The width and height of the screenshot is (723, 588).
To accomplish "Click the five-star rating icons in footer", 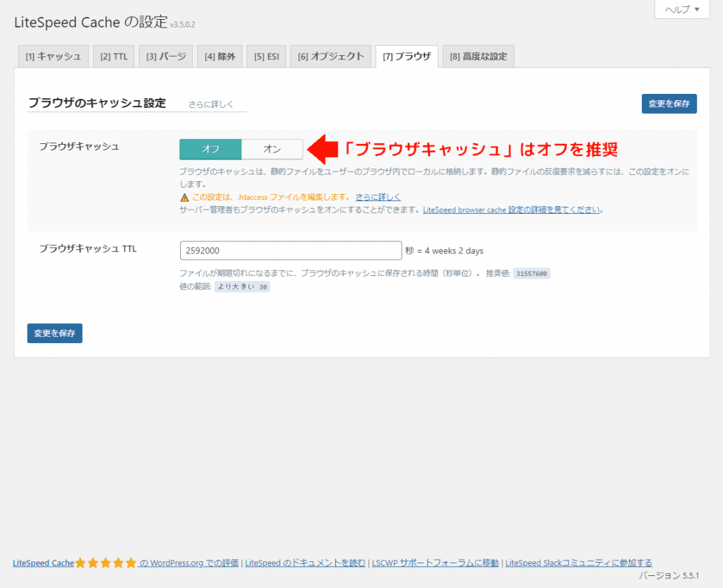I will (x=106, y=563).
